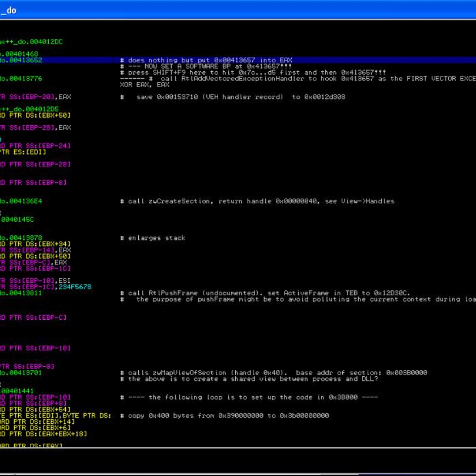
Task: Click the 'press SHIFT+F9 here' comment line
Action: pyautogui.click(x=253, y=72)
